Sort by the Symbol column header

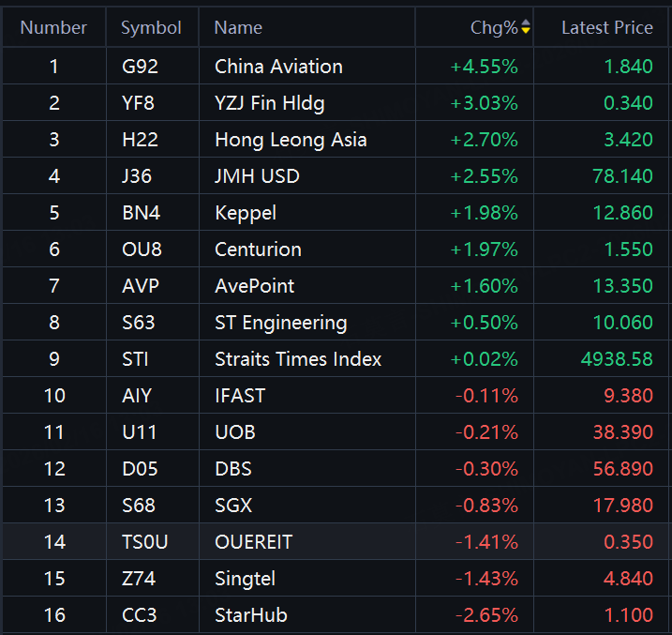(x=151, y=28)
